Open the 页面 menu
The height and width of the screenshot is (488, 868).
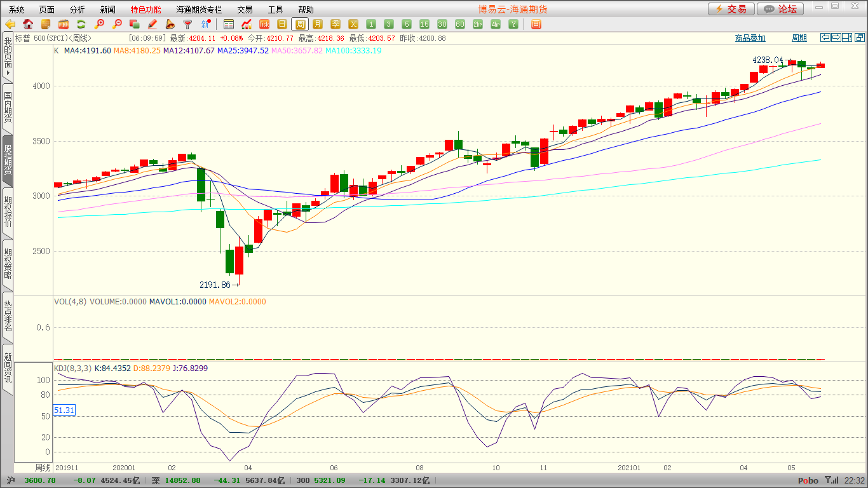[47, 10]
